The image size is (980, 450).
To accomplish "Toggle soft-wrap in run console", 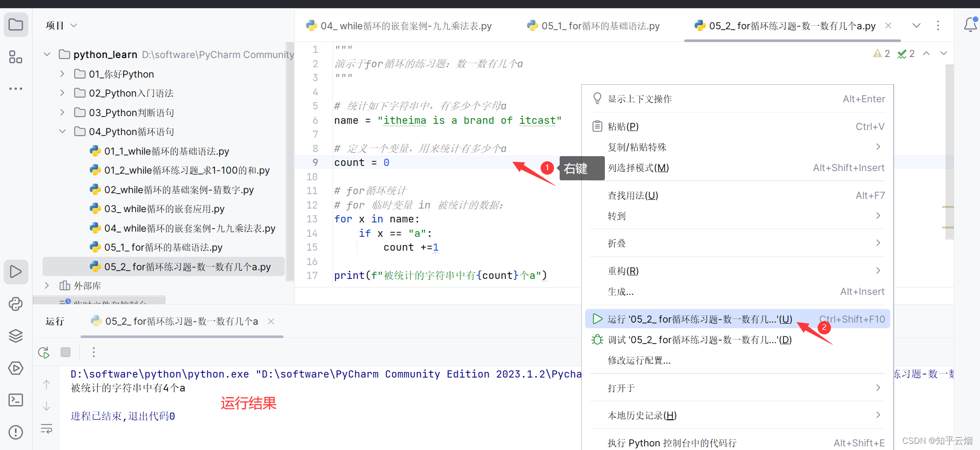I will pyautogui.click(x=46, y=428).
